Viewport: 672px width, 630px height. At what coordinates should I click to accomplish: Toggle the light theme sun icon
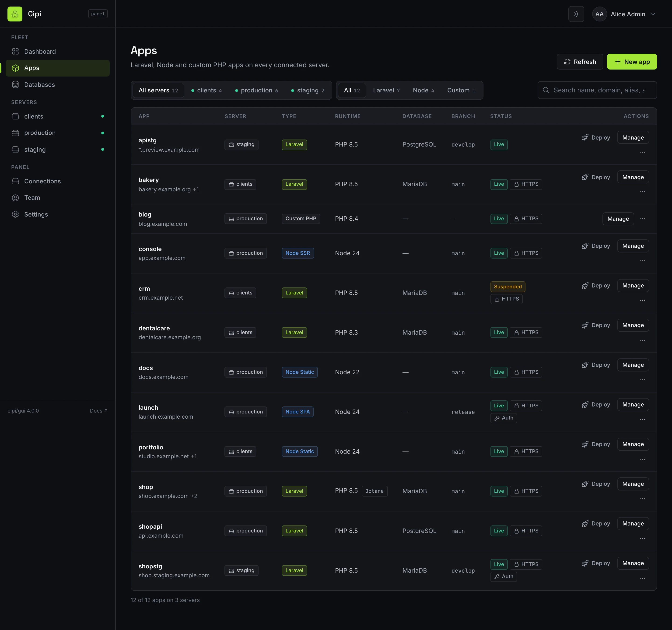click(576, 14)
